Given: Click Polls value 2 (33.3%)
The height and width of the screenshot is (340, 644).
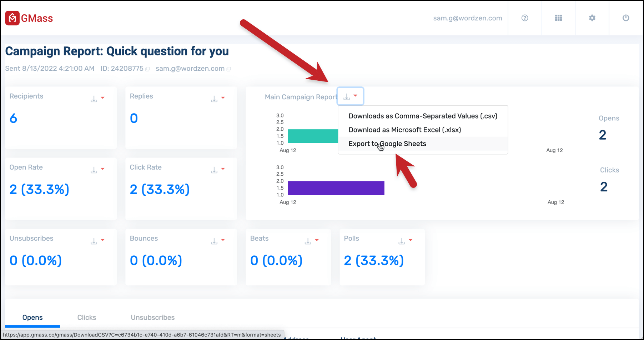Looking at the screenshot, I should point(374,260).
